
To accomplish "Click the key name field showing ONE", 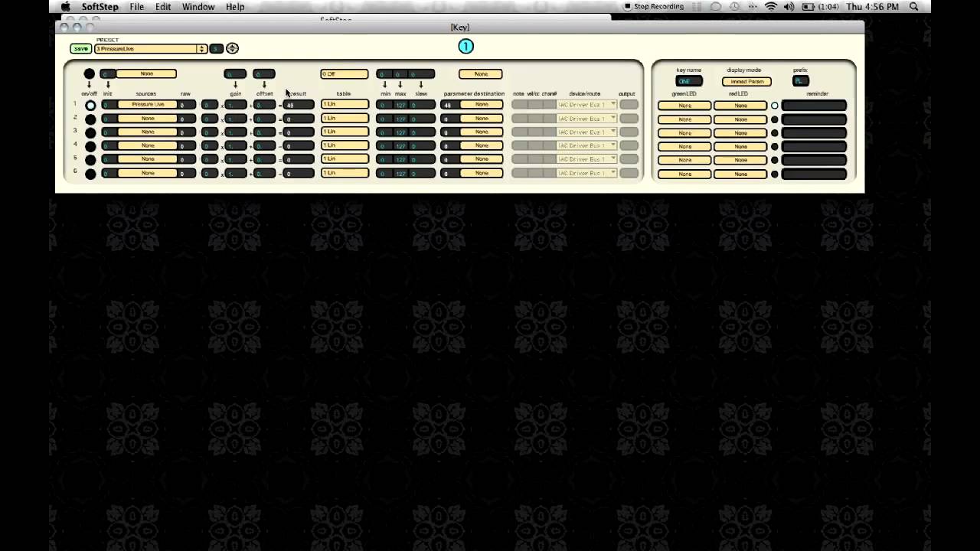I will pos(689,82).
